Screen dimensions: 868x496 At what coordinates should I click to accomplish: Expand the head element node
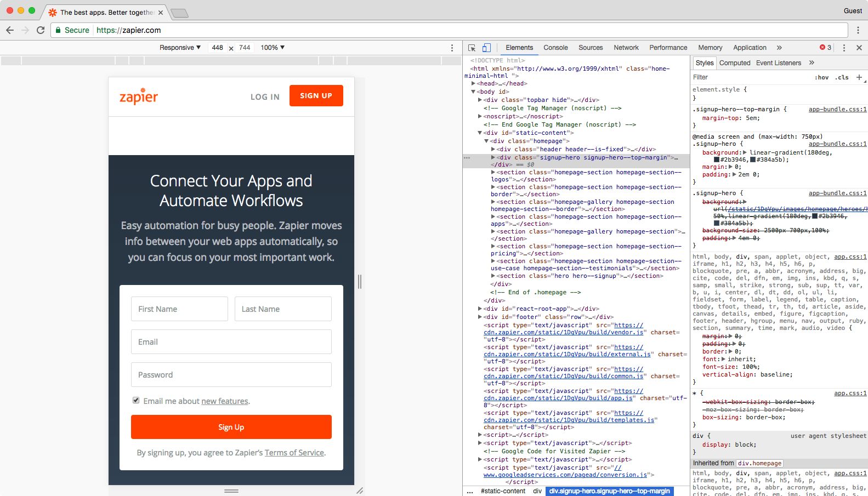[473, 83]
